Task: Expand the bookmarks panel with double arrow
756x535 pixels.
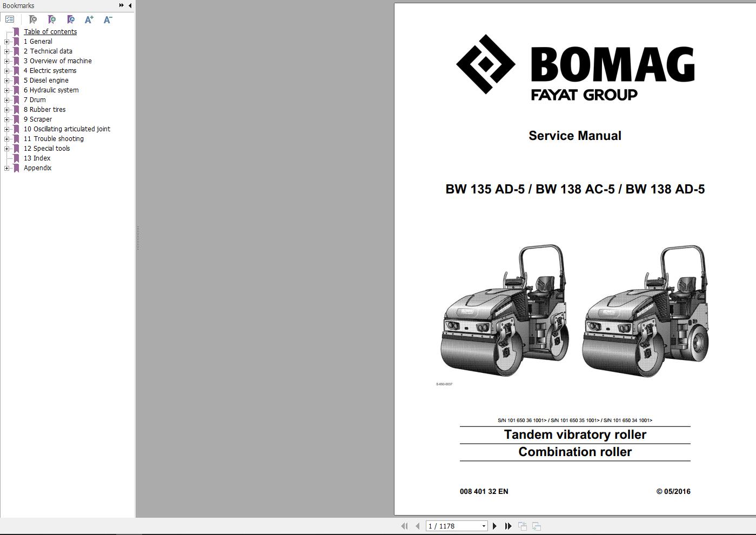Action: click(x=122, y=5)
